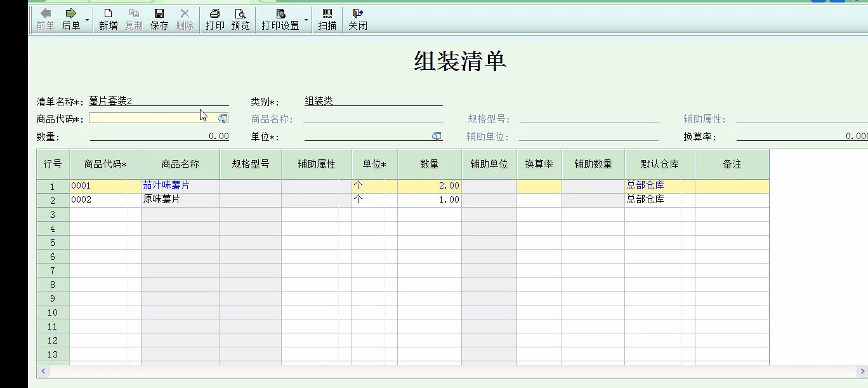Select the 商品名称 column header
Image resolution: width=868 pixels, height=388 pixels.
(180, 164)
